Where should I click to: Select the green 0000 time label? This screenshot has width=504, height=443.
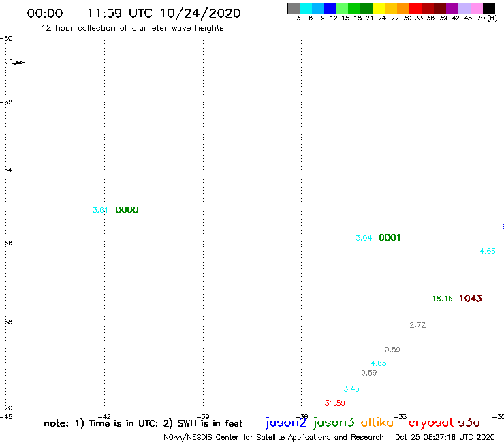127,210
